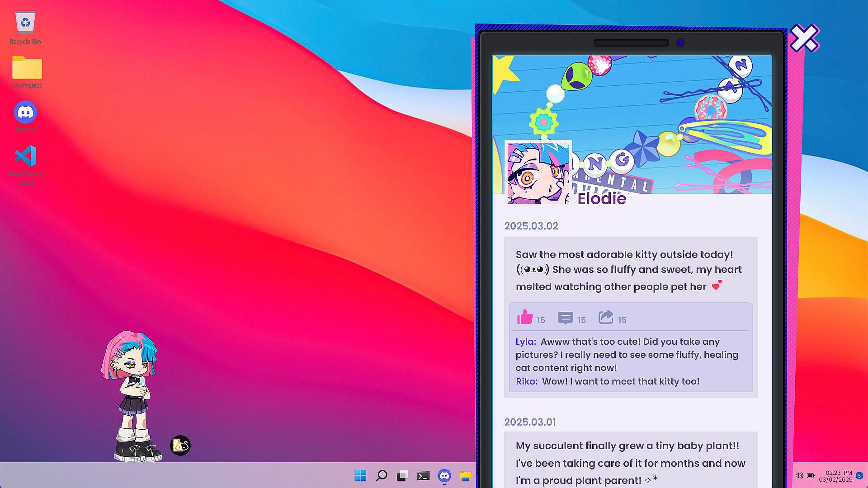Open the MyProject folder

pyautogui.click(x=27, y=68)
